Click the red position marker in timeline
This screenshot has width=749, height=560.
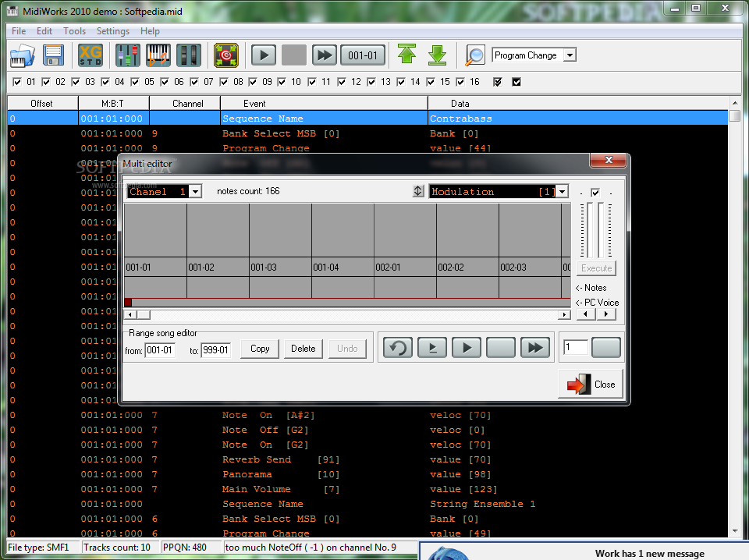[128, 302]
